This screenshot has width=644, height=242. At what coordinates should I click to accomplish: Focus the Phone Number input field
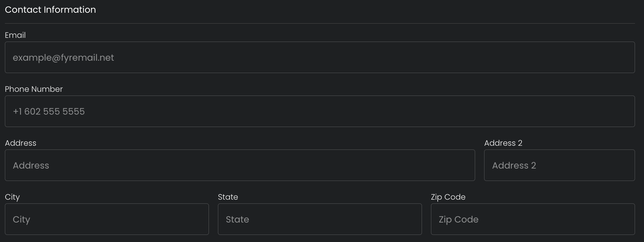point(320,111)
